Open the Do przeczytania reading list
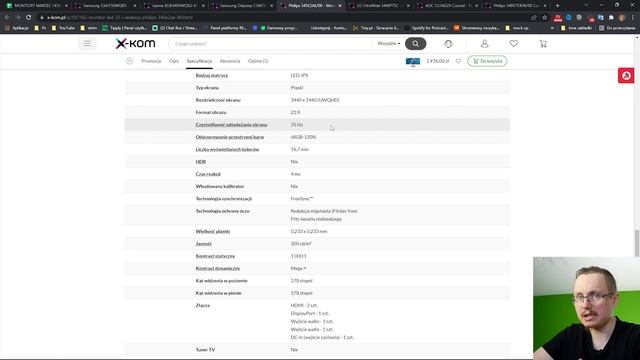640x360 pixels. (x=617, y=28)
